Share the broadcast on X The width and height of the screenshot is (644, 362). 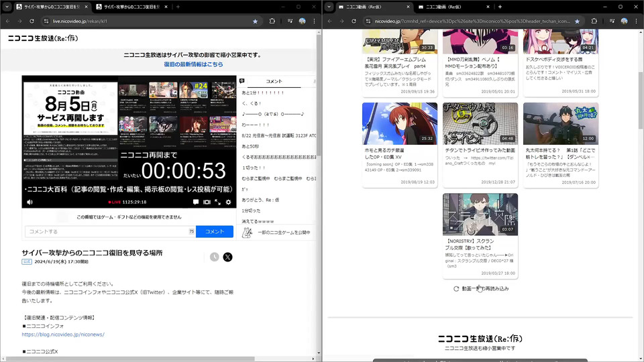coord(227,257)
